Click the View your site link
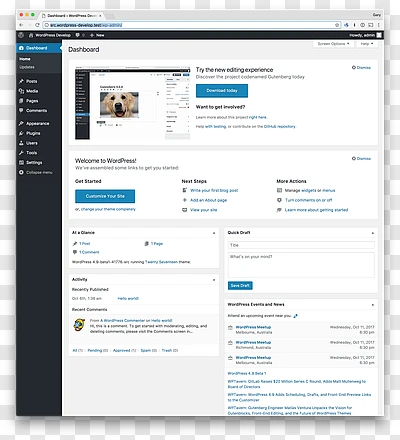 tap(204, 210)
